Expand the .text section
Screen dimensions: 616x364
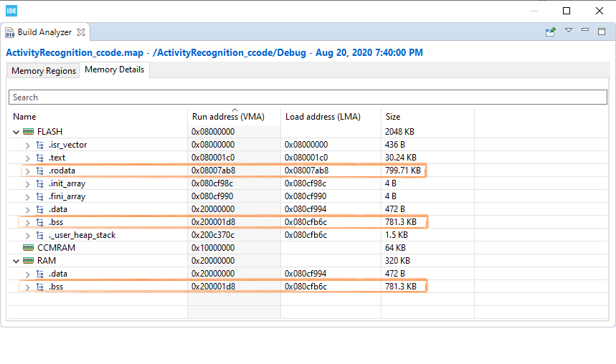(x=28, y=158)
